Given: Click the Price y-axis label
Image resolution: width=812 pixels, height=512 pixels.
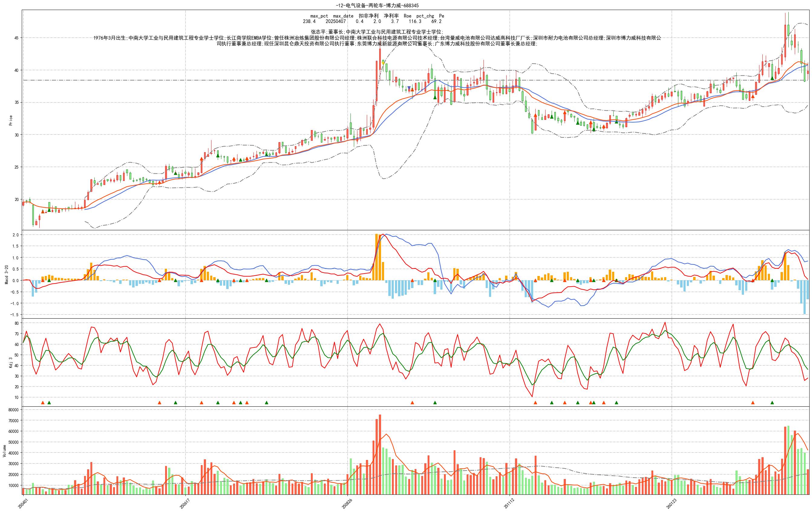Looking at the screenshot, I should pos(11,120).
